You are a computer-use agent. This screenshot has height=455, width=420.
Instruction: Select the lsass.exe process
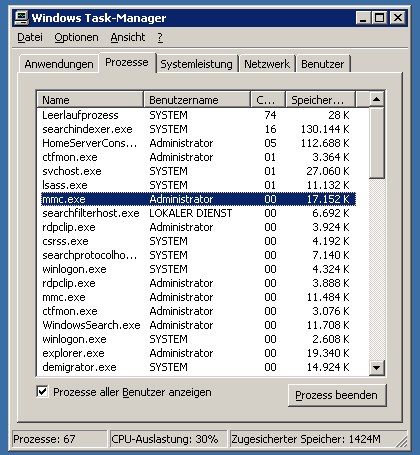[x=198, y=185]
